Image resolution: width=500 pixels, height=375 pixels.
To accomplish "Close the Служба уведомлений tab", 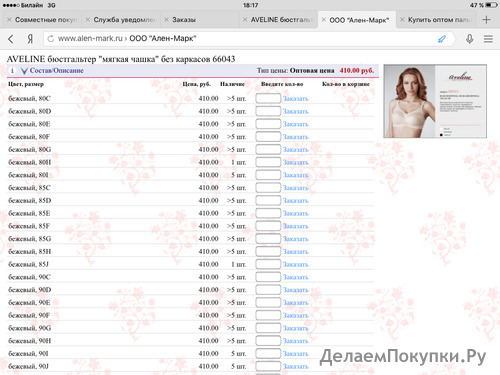I will [x=88, y=20].
